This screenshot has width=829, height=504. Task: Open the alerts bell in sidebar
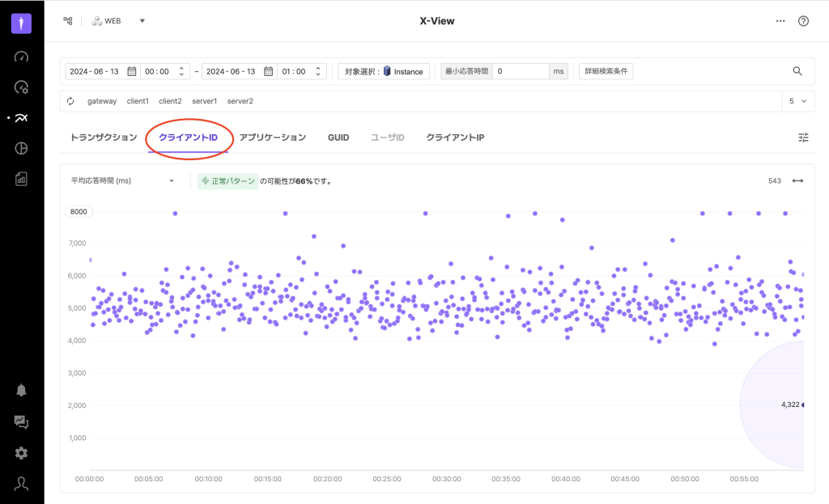tap(22, 390)
